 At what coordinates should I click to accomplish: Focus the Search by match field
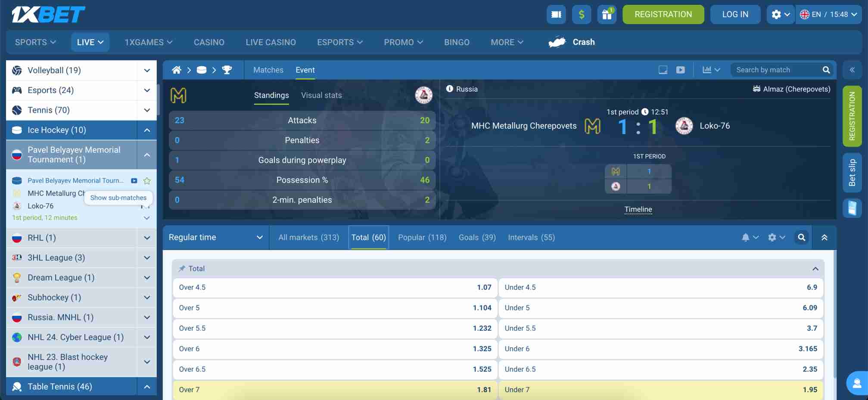(776, 70)
